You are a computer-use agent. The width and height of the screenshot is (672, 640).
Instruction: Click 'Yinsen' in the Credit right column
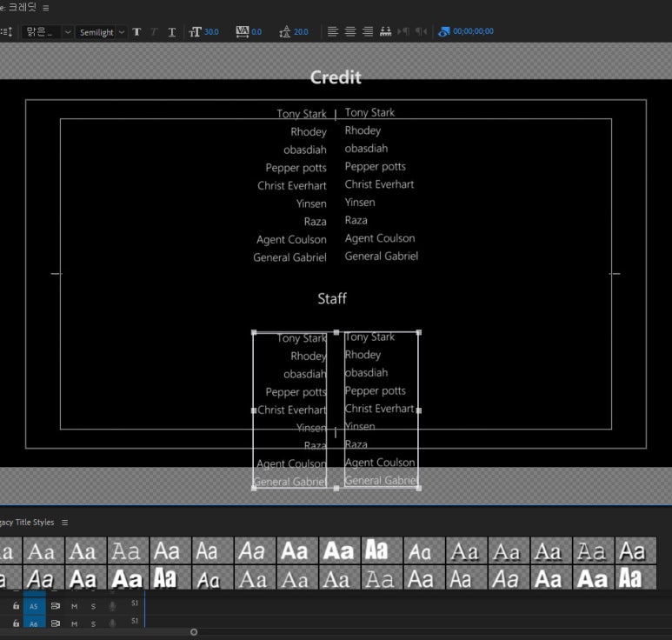point(360,203)
